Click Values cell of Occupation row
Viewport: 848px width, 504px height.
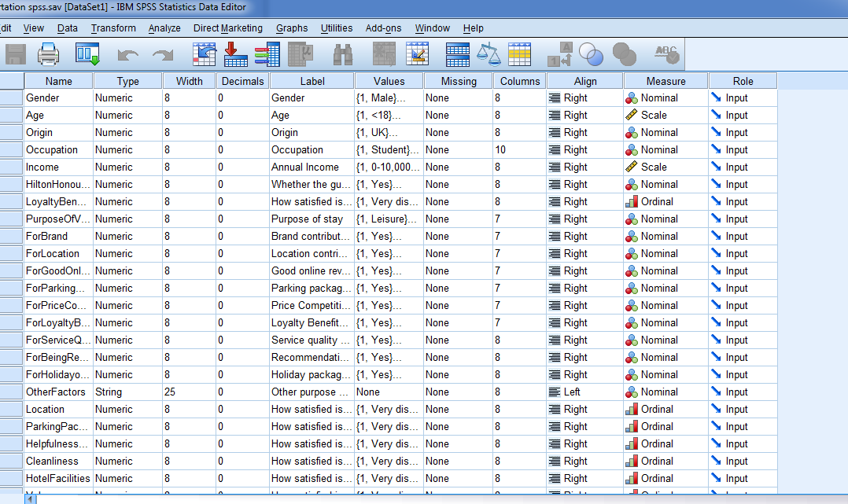pos(389,150)
